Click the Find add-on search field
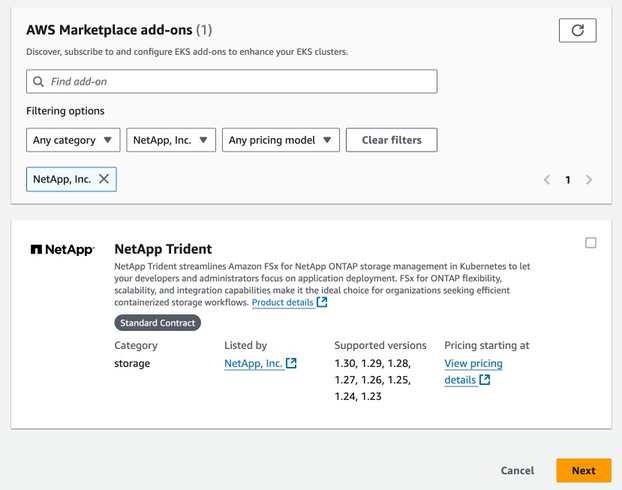Viewport: 622px width, 490px height. pos(240,81)
